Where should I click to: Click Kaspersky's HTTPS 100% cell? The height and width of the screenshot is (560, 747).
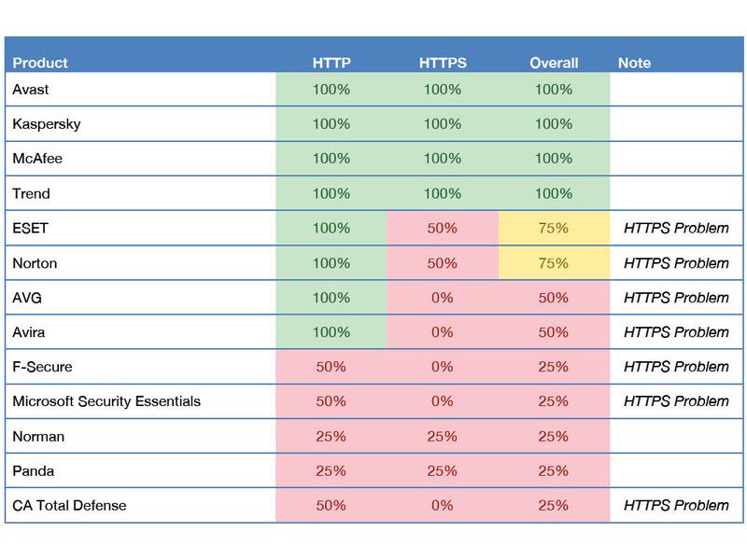point(443,124)
